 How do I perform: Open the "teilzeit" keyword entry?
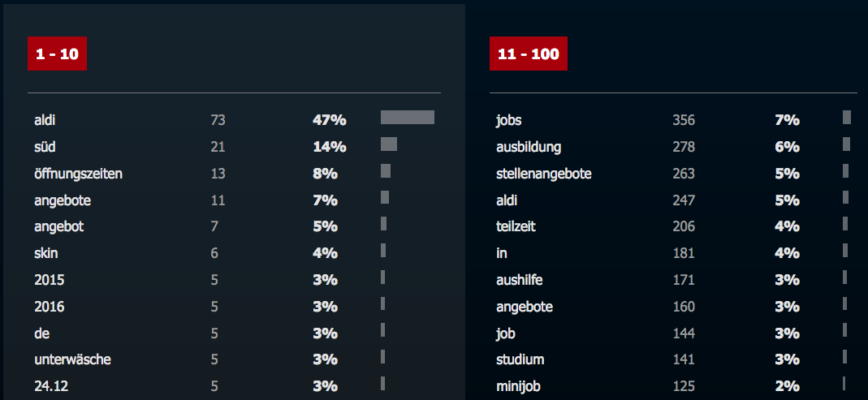[516, 226]
